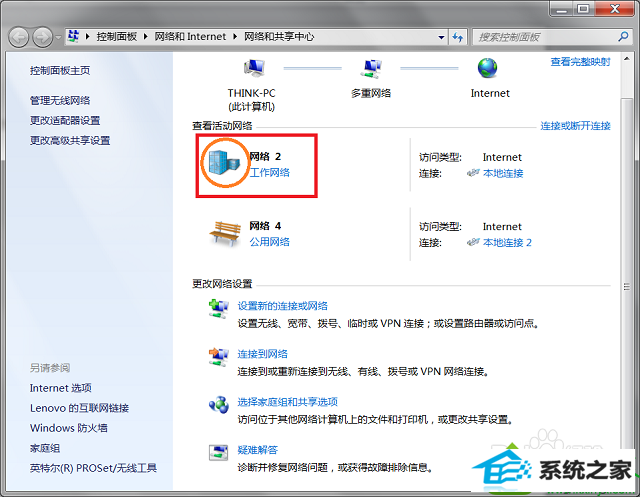Open Lenovo 的互联网链接
Viewport: 640px width, 497px height.
coord(79,408)
